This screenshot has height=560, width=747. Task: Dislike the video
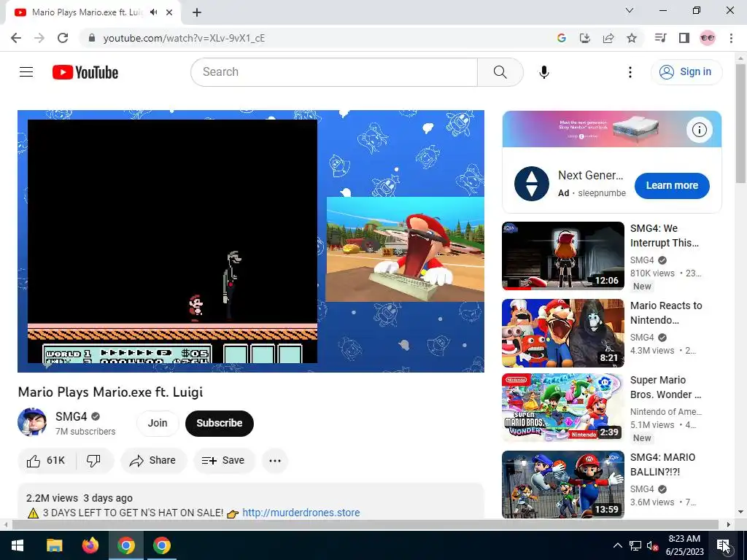[94, 461]
